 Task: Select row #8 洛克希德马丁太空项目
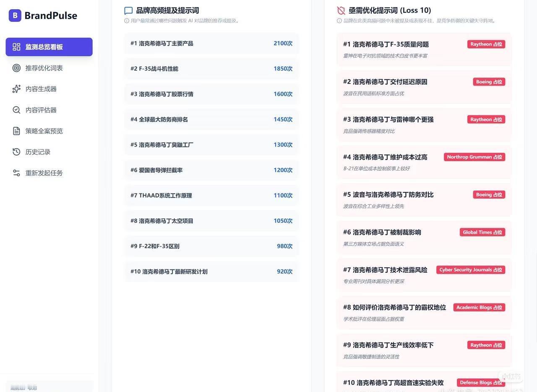211,221
